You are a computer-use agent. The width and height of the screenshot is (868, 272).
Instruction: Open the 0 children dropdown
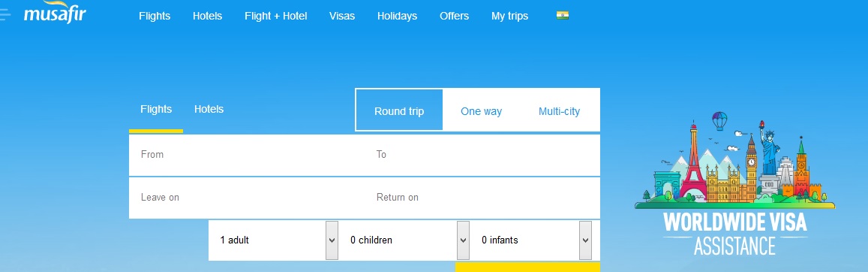(404, 240)
